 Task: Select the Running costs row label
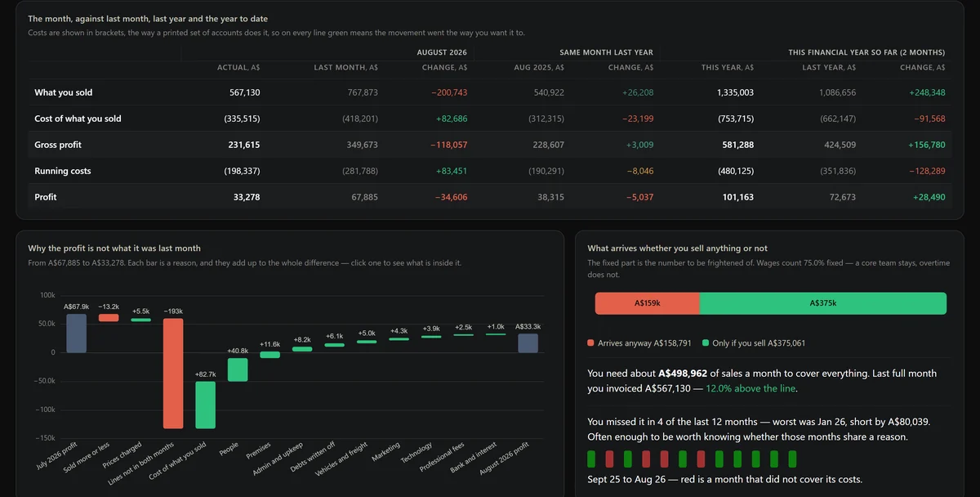tap(63, 171)
